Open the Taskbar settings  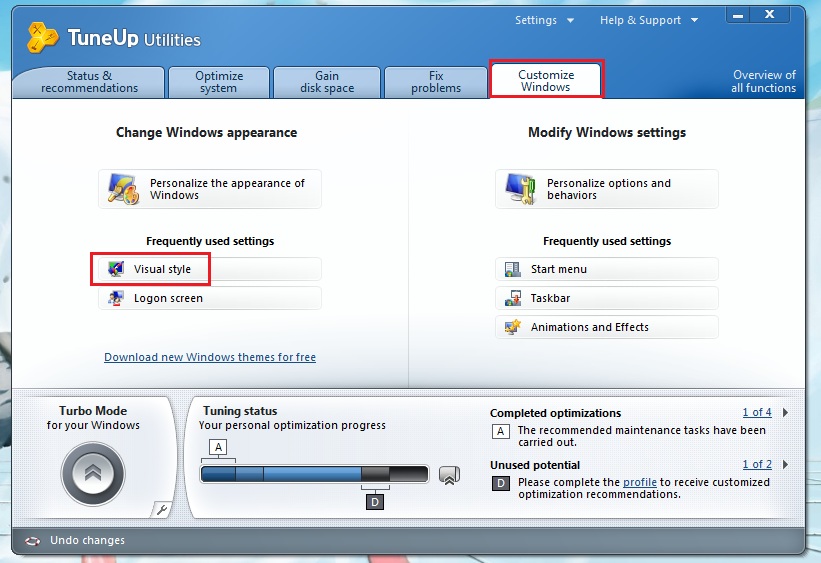[x=607, y=298]
